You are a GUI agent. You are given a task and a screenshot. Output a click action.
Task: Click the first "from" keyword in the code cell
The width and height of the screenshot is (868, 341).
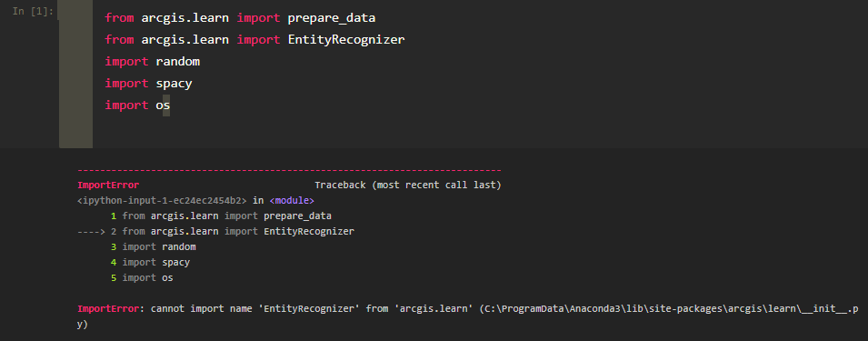pyautogui.click(x=120, y=17)
